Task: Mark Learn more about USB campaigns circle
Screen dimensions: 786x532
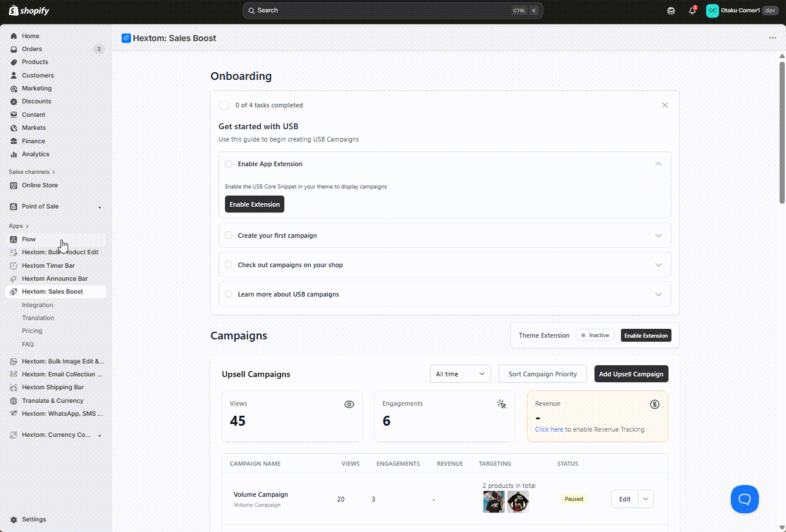Action: 229,294
